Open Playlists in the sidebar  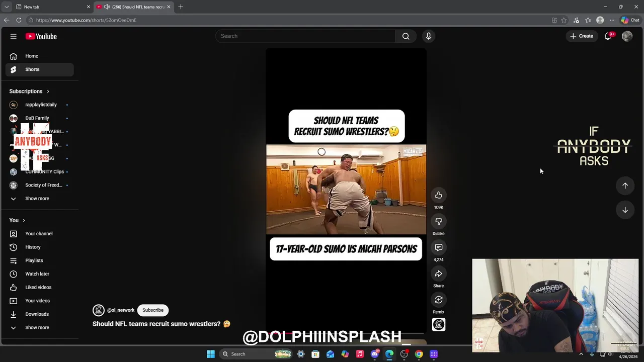click(39, 260)
